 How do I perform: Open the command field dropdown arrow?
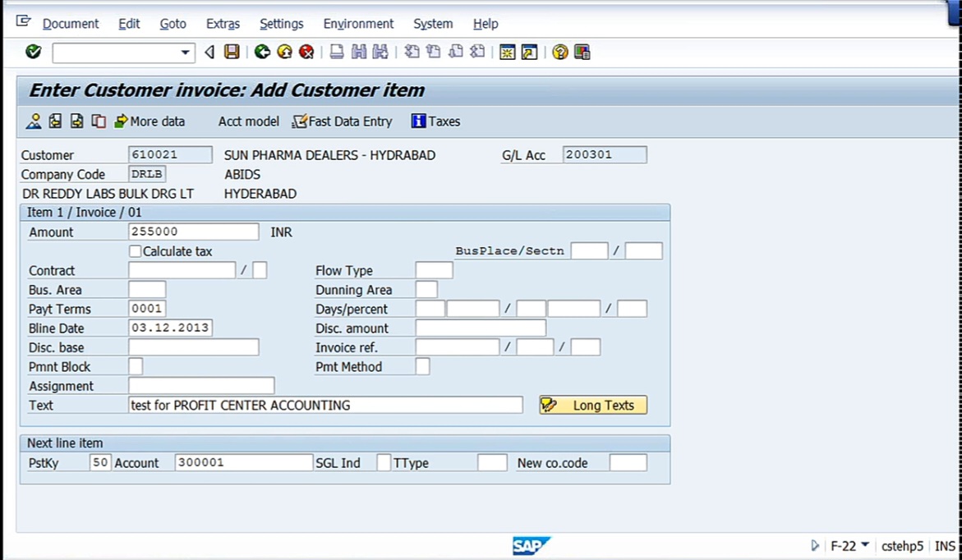186,53
